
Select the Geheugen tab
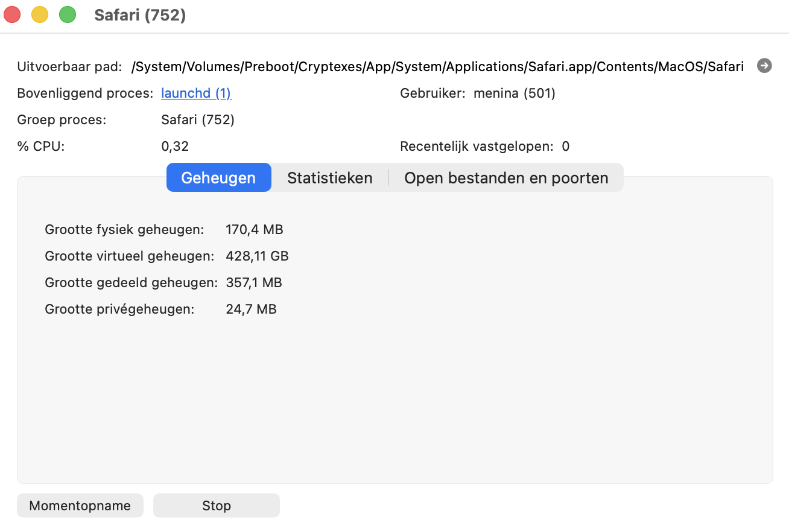[x=218, y=177]
